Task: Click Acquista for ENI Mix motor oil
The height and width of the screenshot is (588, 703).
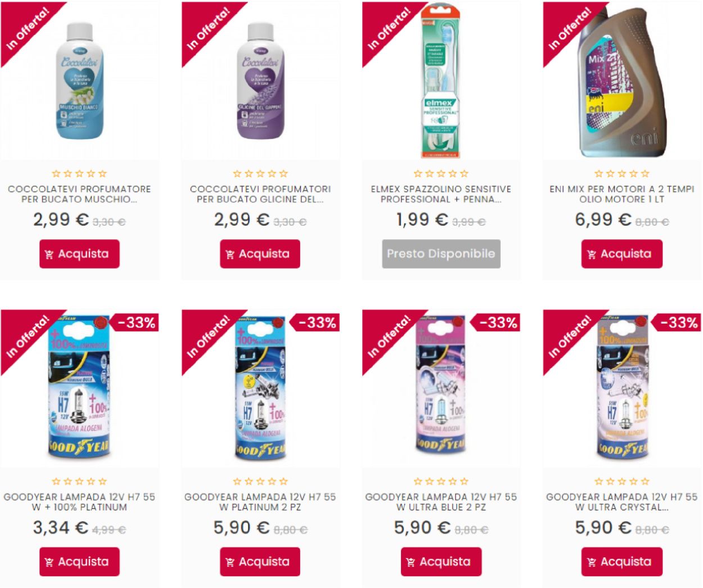Action: (x=621, y=254)
